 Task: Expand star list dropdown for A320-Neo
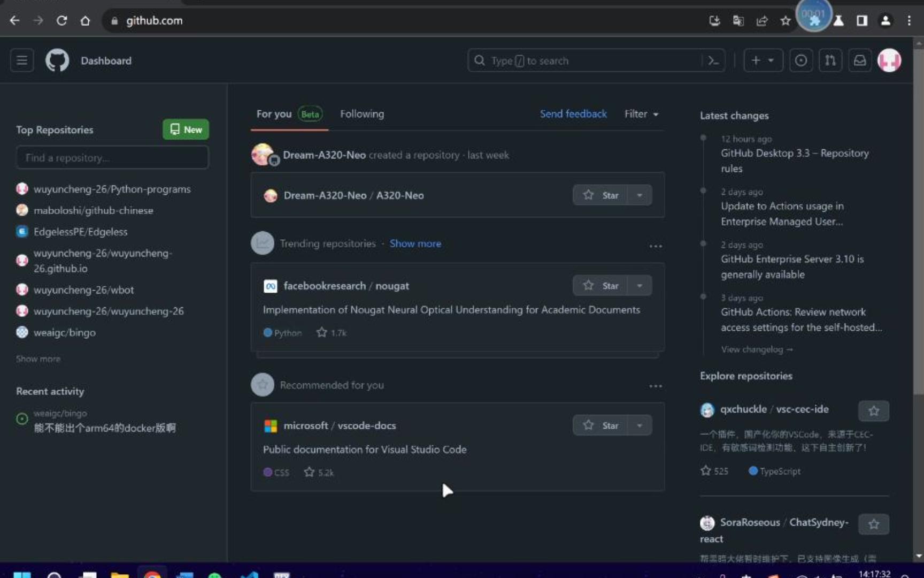640,195
